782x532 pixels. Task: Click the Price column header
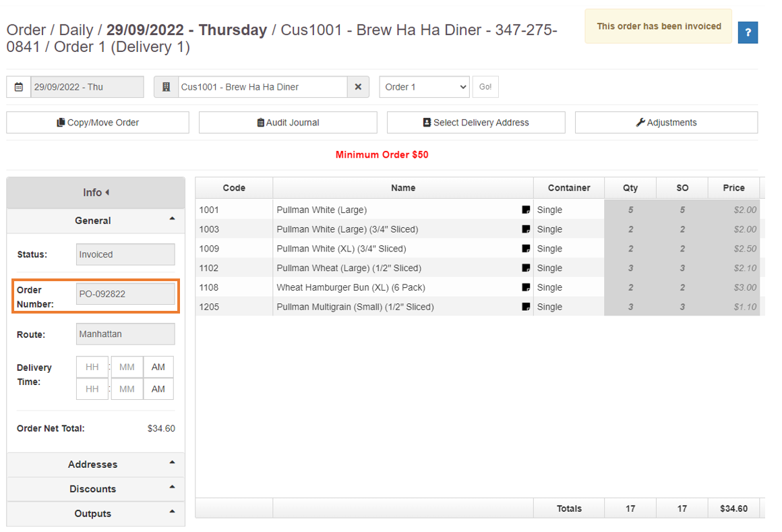733,188
